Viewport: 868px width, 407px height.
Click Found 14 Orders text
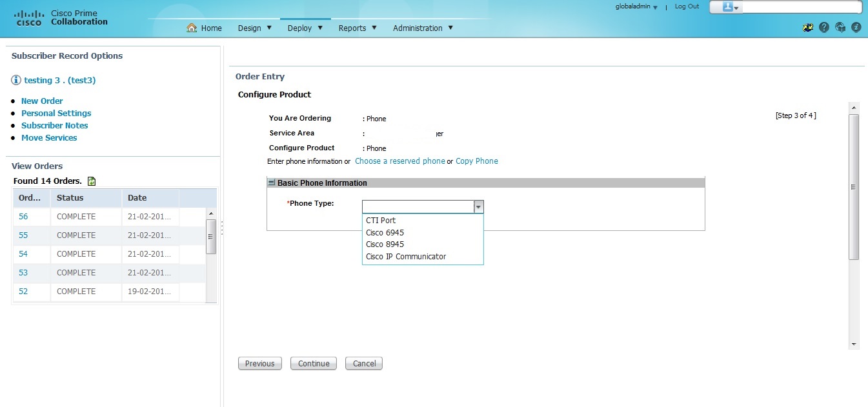48,181
